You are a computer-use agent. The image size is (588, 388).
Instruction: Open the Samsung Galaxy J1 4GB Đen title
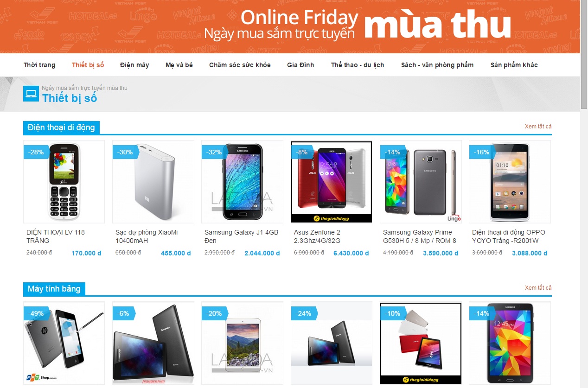click(242, 236)
